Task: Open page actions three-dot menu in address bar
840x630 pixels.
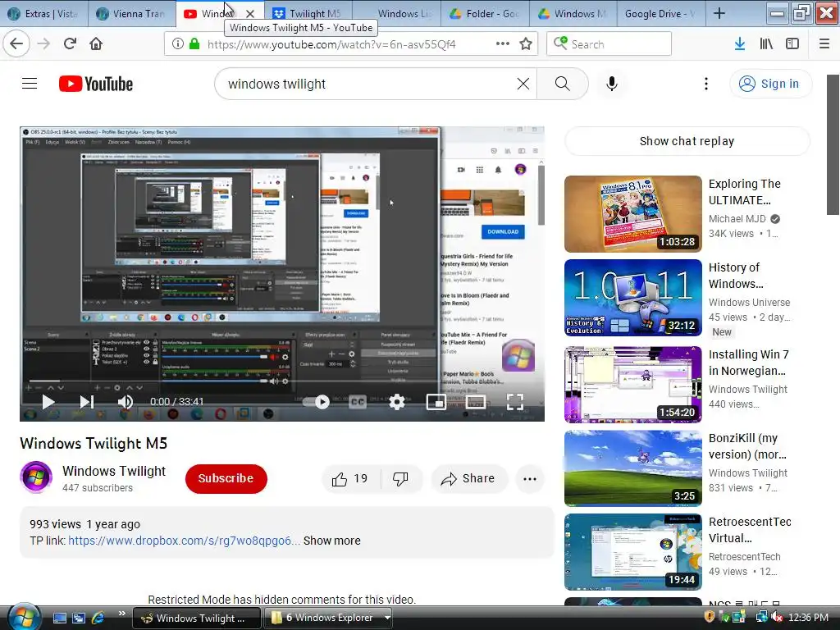Action: (503, 44)
